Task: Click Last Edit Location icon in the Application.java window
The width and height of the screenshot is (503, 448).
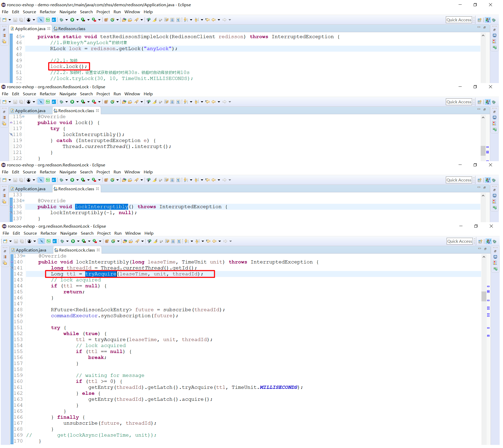Action: coord(207,20)
